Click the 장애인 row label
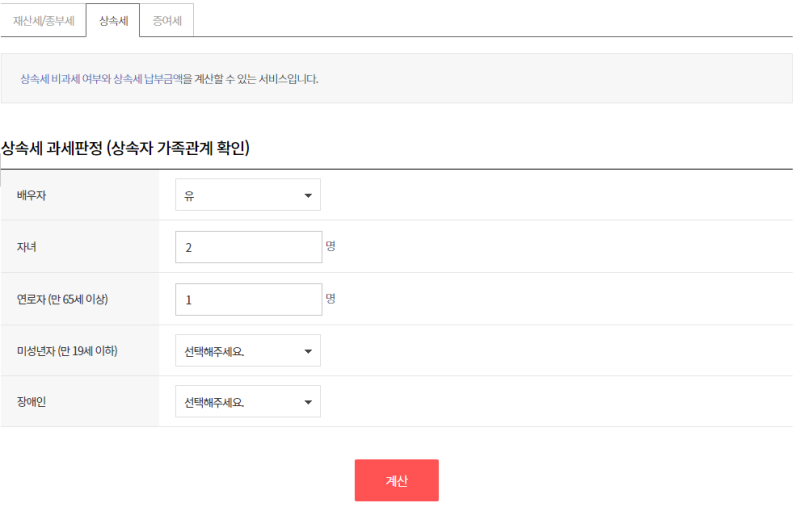The height and width of the screenshot is (507, 800). (31, 402)
